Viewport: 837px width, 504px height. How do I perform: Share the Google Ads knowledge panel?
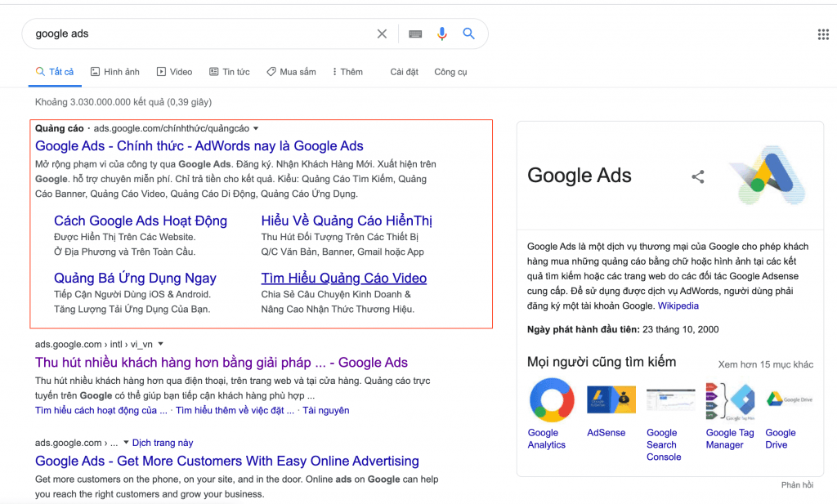[x=697, y=176]
